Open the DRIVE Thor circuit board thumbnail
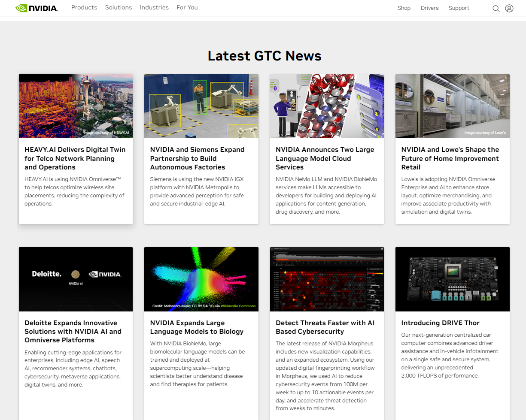This screenshot has height=420, width=526. 453,279
